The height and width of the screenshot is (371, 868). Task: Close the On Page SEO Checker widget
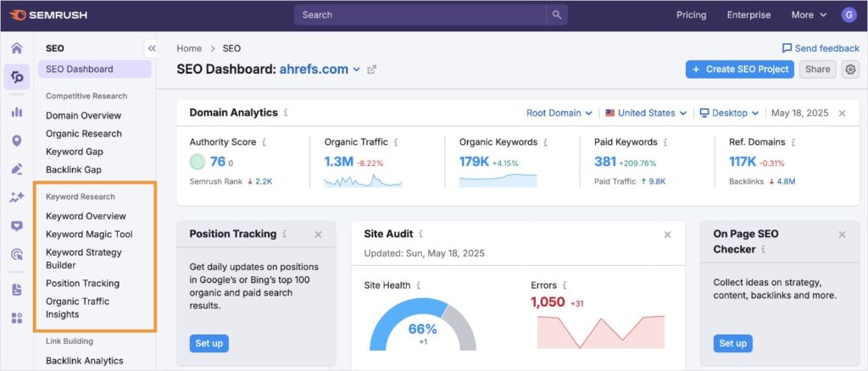point(842,235)
